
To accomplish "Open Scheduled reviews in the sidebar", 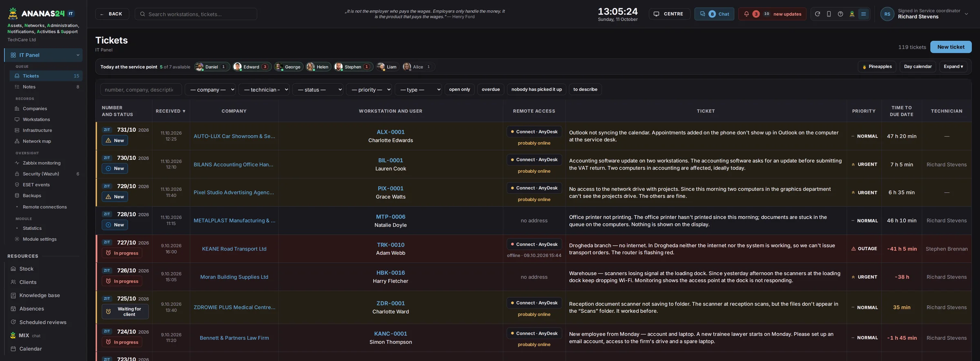I will pyautogui.click(x=43, y=322).
